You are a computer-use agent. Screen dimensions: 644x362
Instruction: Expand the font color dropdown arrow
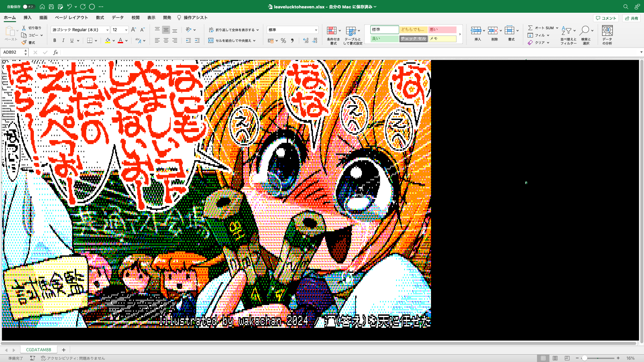pyautogui.click(x=126, y=41)
